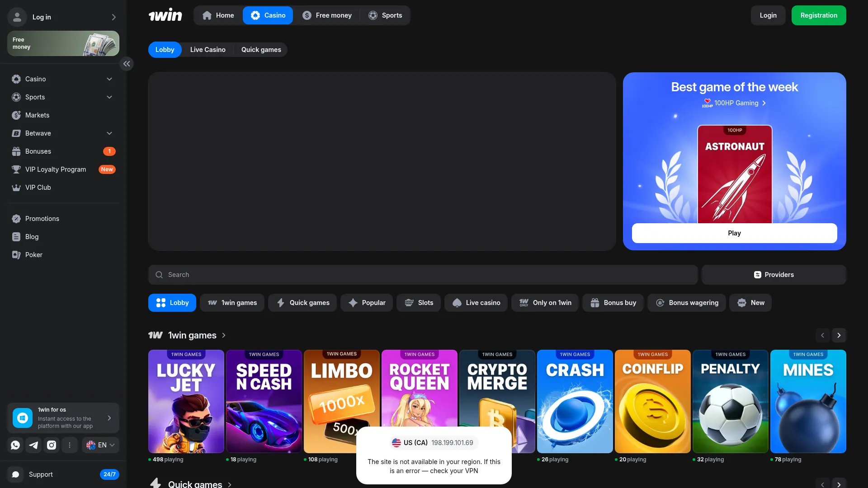Expand the Sports sidebar section

point(109,97)
